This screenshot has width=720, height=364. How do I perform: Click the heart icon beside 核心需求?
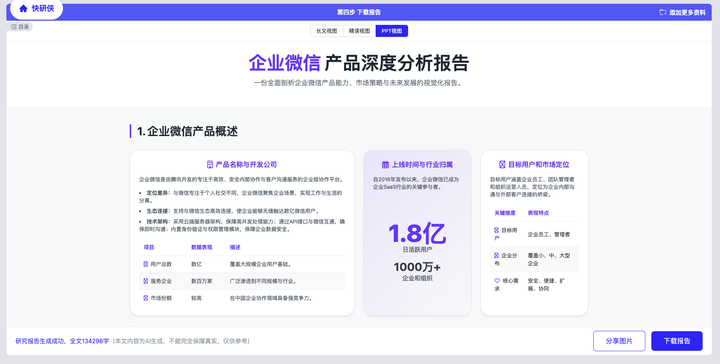click(497, 280)
